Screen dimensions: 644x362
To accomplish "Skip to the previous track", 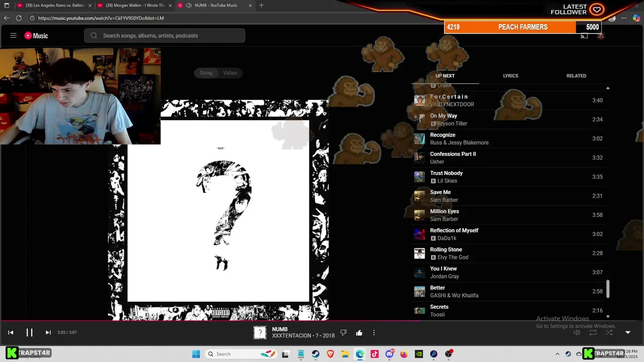I will (x=11, y=332).
